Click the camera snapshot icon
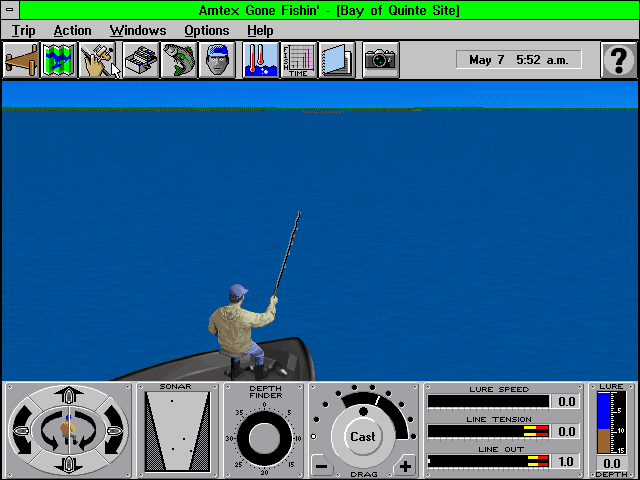640x480 pixels. click(x=380, y=60)
